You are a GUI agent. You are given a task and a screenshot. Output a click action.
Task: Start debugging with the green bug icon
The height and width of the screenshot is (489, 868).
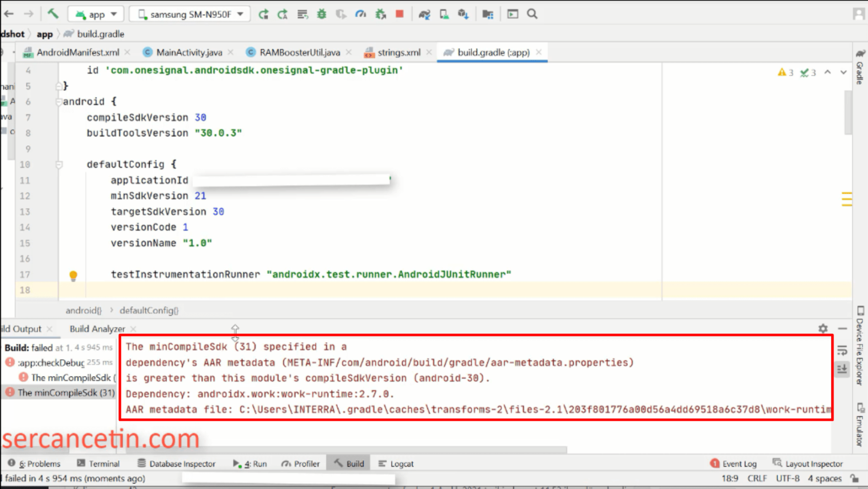coord(322,14)
